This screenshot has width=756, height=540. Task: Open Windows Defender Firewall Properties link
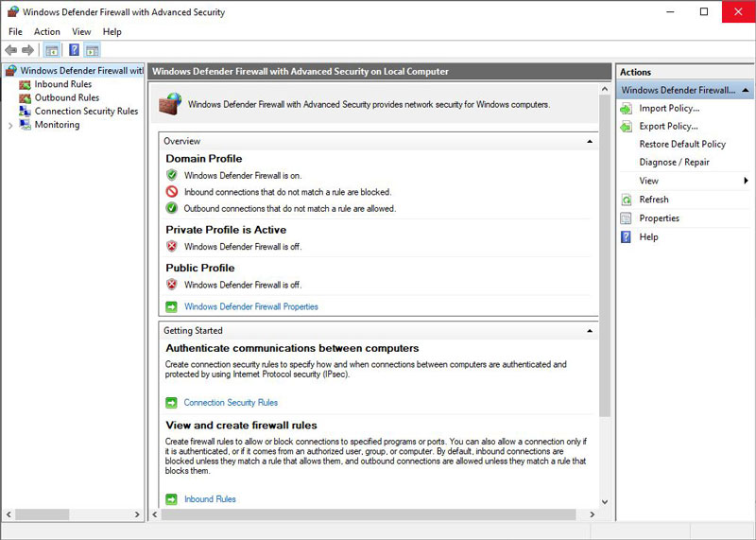tap(251, 306)
